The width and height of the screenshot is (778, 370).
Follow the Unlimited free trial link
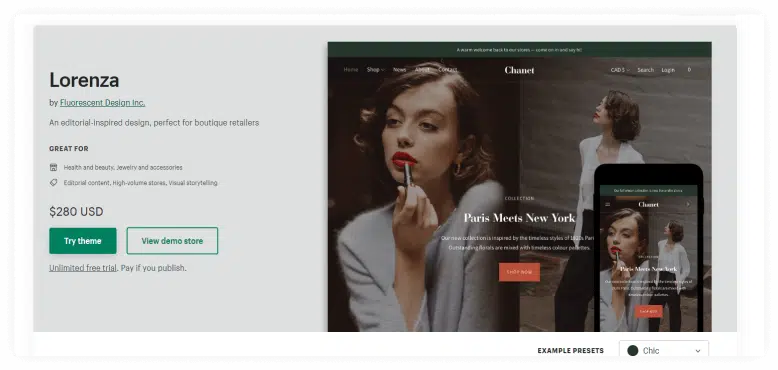click(83, 268)
